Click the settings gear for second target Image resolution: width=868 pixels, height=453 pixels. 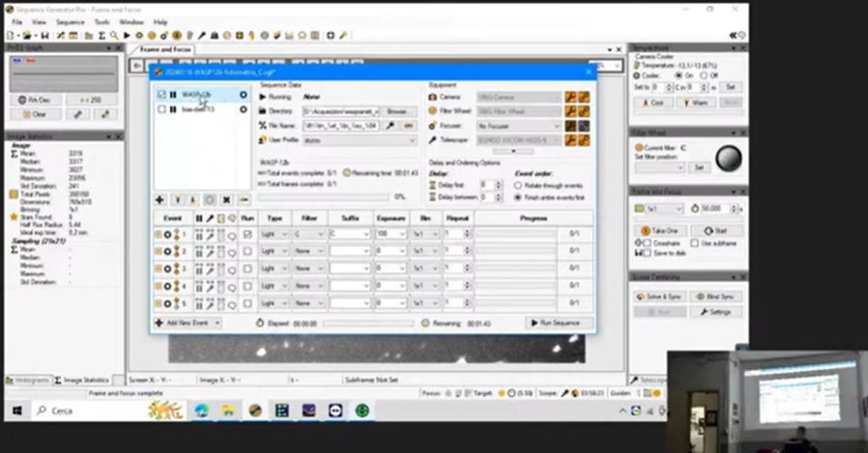pyautogui.click(x=243, y=109)
